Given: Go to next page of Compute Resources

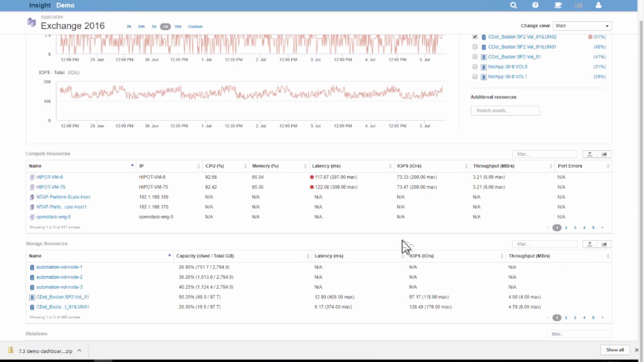Looking at the screenshot, I should point(602,228).
